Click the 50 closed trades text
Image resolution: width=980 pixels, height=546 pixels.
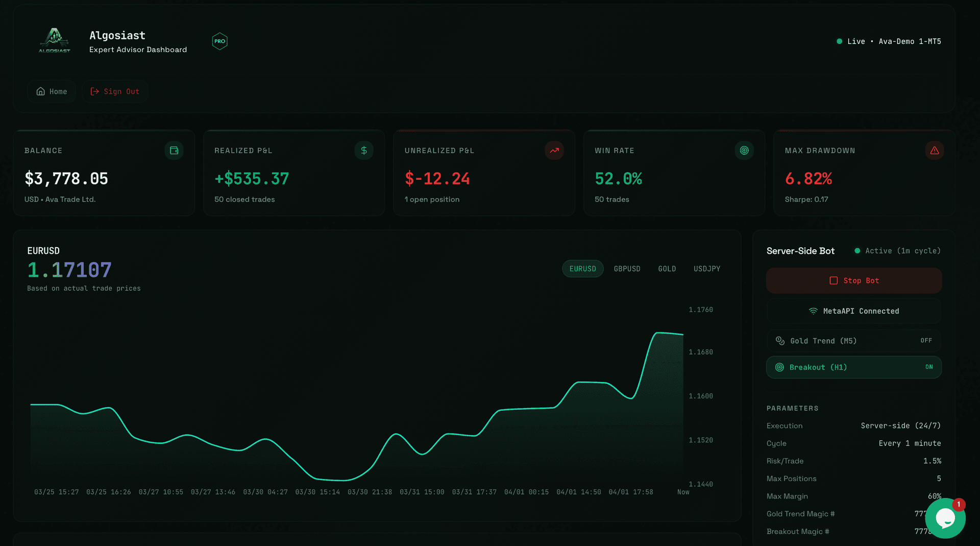[x=244, y=199]
